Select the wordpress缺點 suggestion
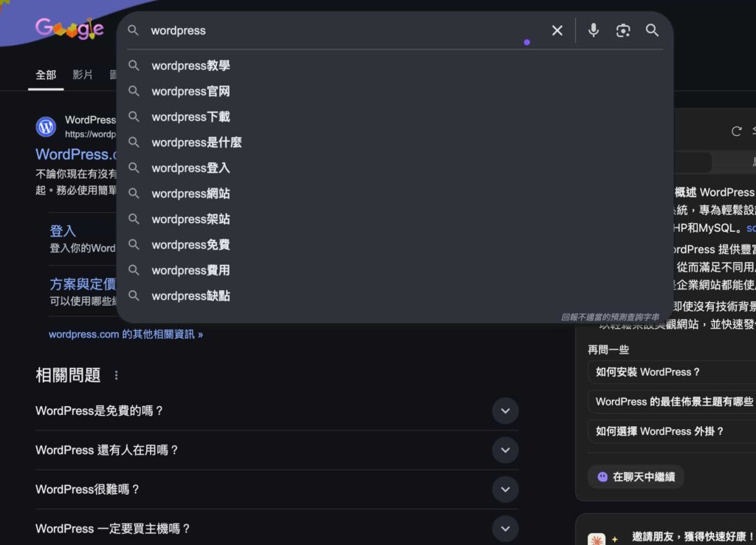This screenshot has height=545, width=756. point(395,295)
